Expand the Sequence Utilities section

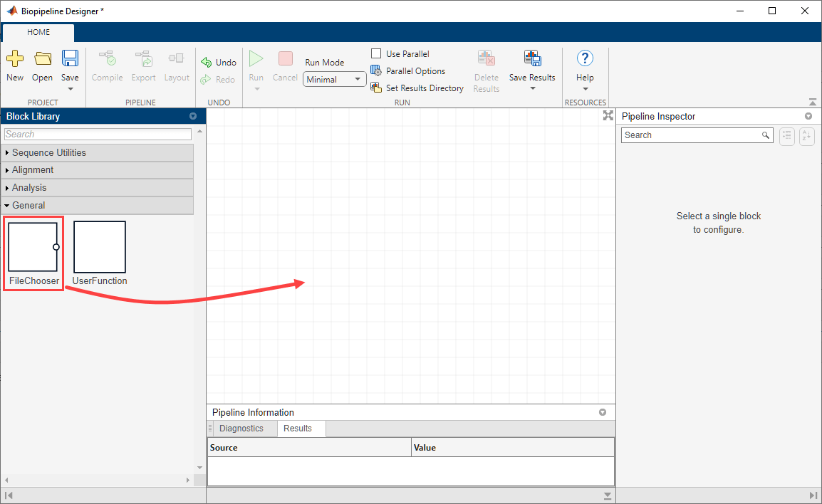tap(98, 152)
